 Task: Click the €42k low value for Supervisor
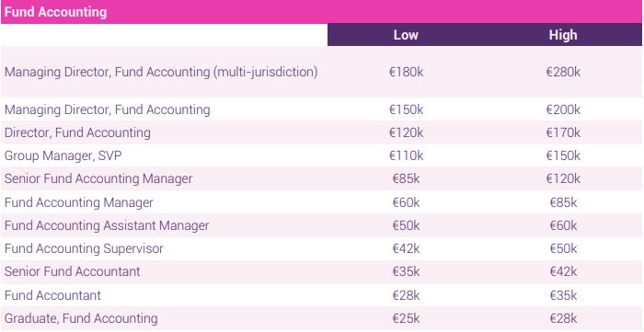(407, 248)
